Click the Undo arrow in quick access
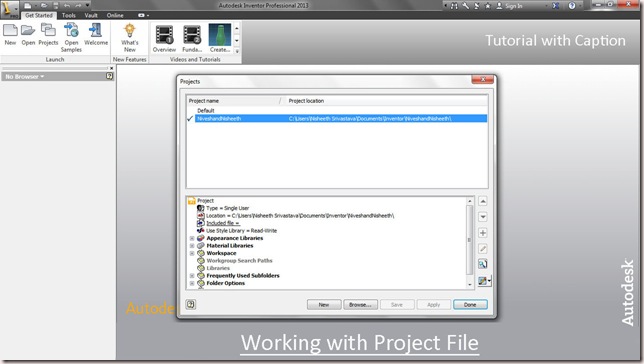 point(67,5)
